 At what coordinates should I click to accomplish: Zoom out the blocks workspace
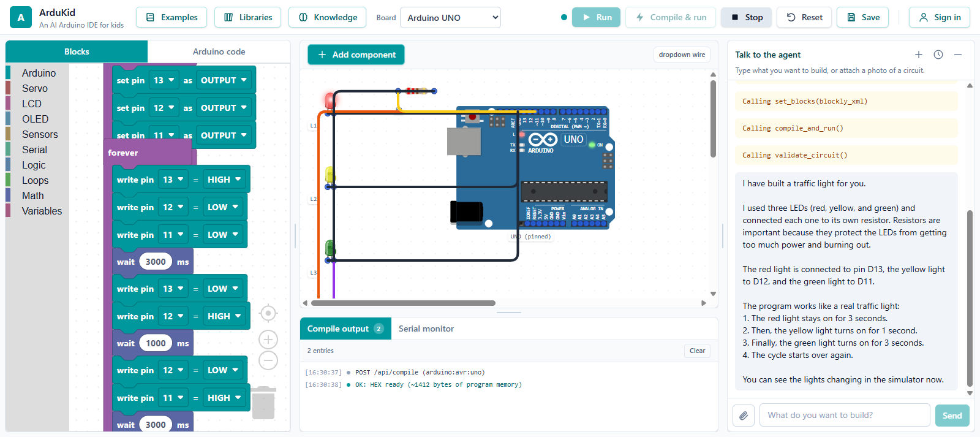pos(268,360)
